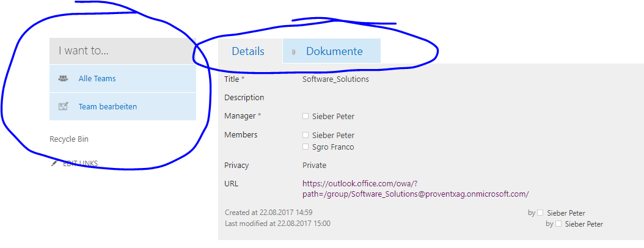644x248 pixels.
Task: Tick the checkbox beside Manager Sieber Peter
Action: click(x=306, y=116)
